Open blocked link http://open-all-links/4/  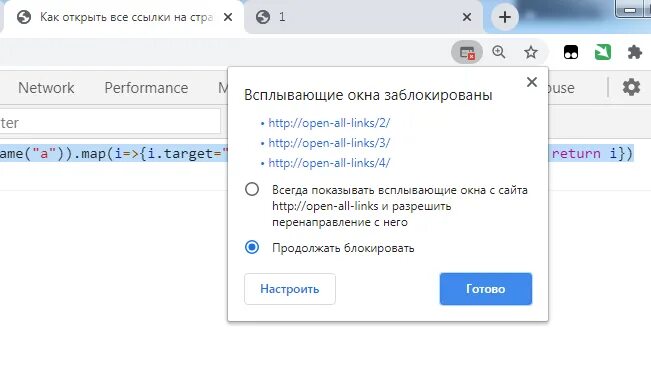tap(329, 163)
